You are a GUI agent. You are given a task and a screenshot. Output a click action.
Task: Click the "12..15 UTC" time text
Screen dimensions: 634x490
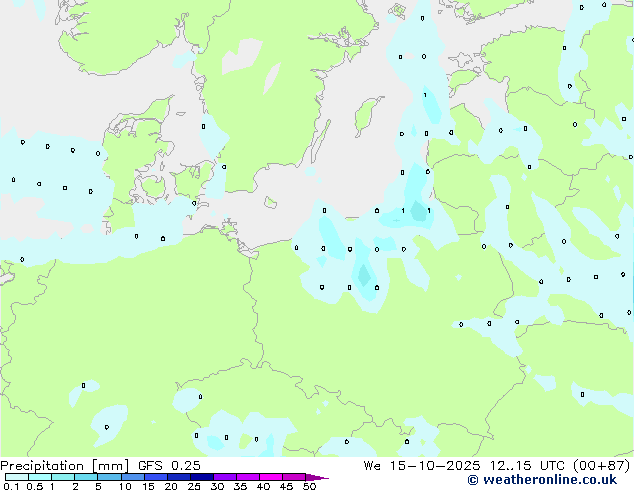tap(526, 466)
